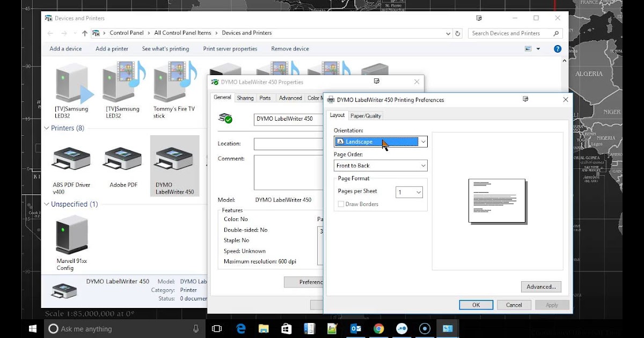This screenshot has width=644, height=338.
Task: Open the Page Order dropdown
Action: [x=380, y=166]
